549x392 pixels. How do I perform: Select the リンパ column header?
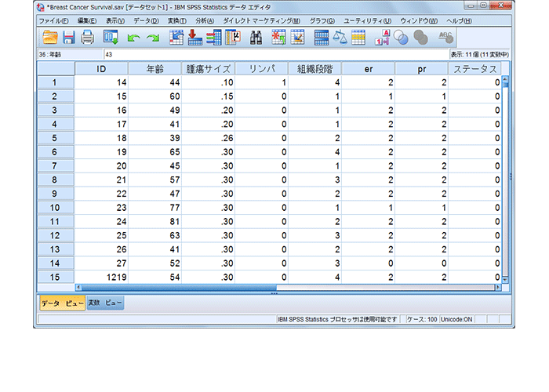(x=261, y=69)
